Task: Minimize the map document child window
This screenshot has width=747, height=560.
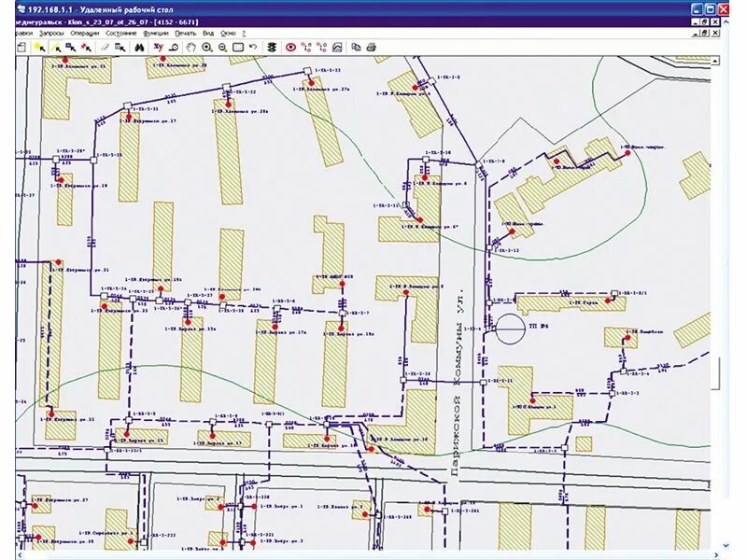Action: click(x=696, y=33)
